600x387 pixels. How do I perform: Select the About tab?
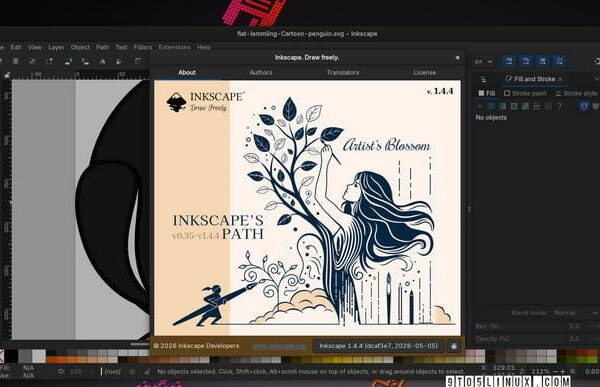click(187, 72)
